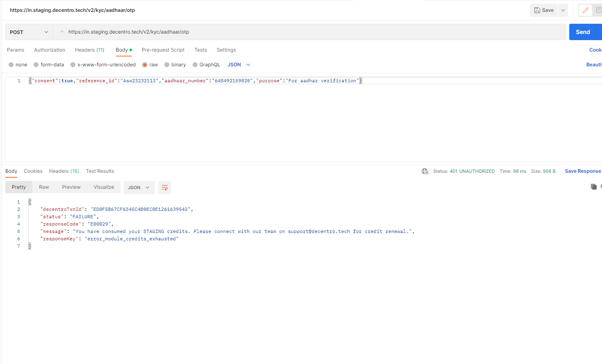
Task: Click the pencil edit icon
Action: [x=585, y=10]
